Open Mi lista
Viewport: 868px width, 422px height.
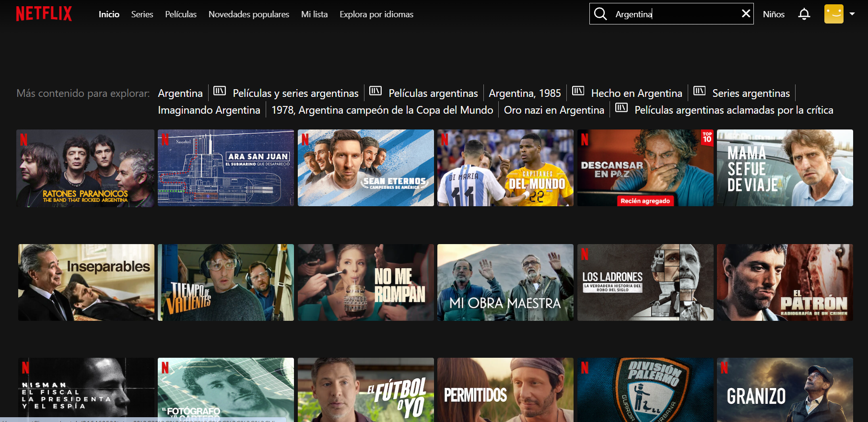click(x=315, y=14)
